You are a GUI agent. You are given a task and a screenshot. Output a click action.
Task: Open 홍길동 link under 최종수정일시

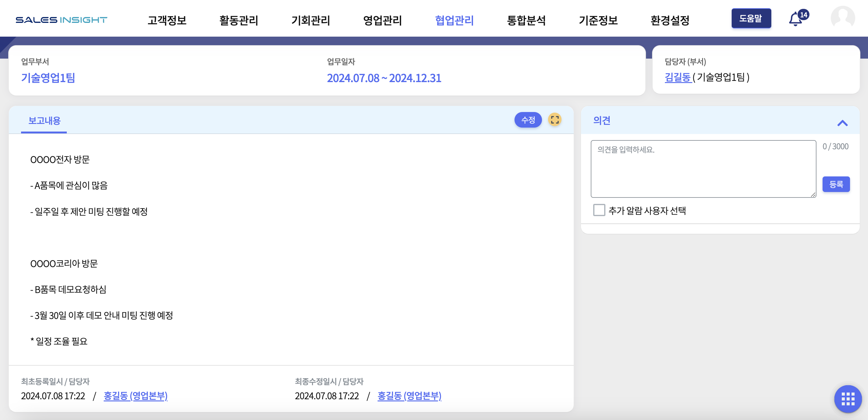(x=409, y=396)
